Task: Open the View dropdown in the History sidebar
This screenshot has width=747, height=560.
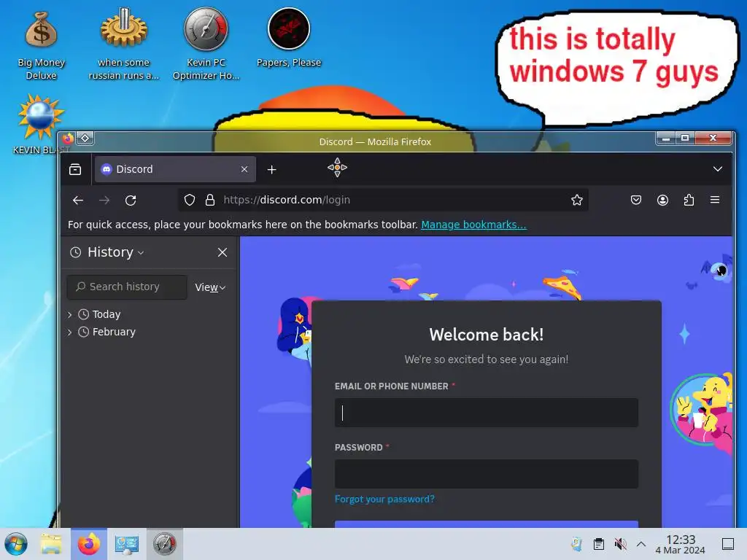Action: click(210, 287)
